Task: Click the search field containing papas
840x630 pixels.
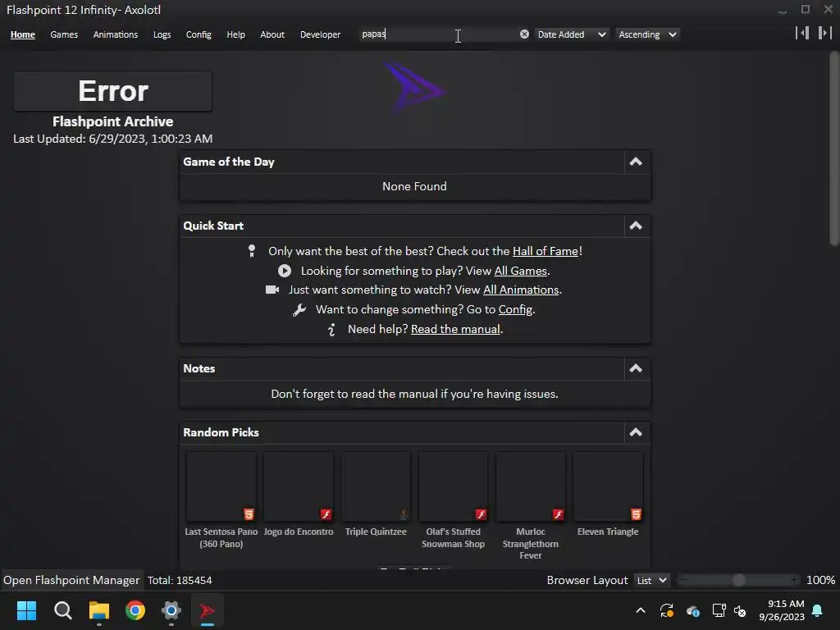Action: (x=440, y=34)
